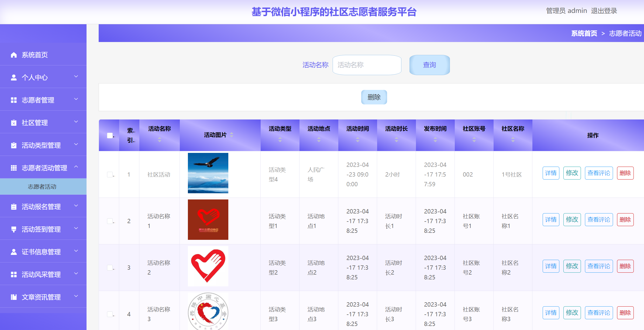Click the clipboard icon next to 社区管理
Screen dimensions: 644x330
click(14, 123)
